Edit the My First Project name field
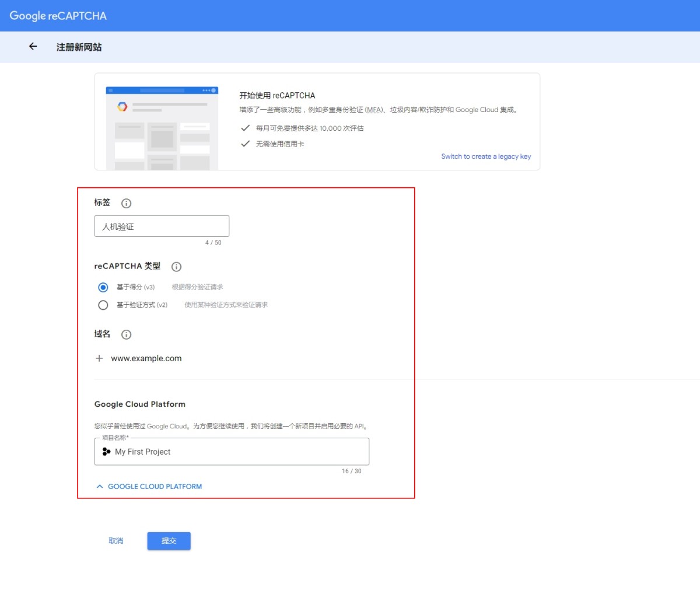The width and height of the screenshot is (700, 597). click(x=232, y=452)
